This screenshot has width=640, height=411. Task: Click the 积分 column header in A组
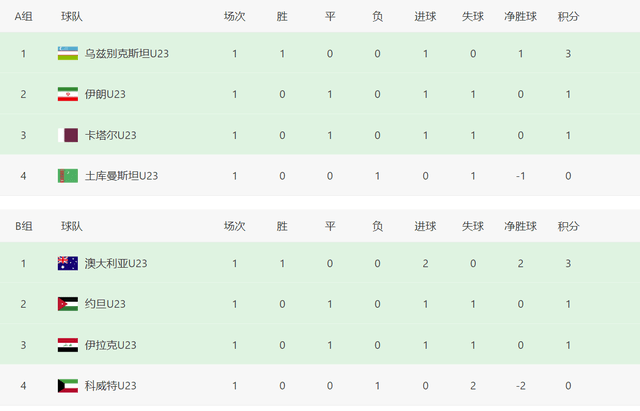click(x=568, y=16)
